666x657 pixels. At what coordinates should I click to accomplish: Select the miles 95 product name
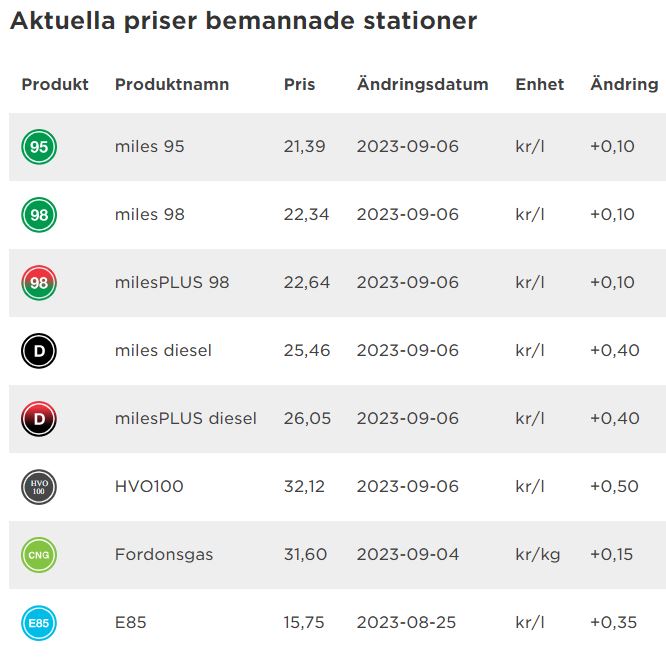150,147
